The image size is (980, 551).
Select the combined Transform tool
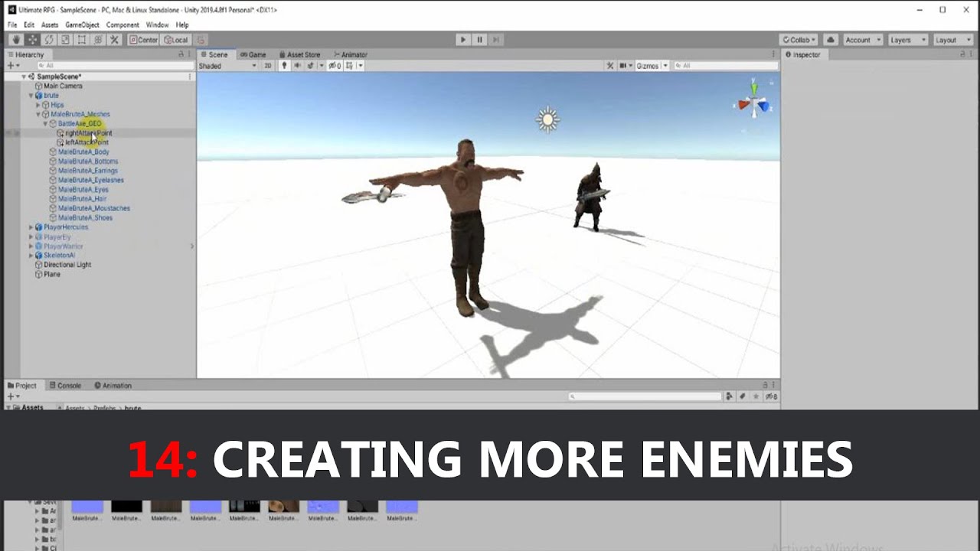(x=98, y=40)
